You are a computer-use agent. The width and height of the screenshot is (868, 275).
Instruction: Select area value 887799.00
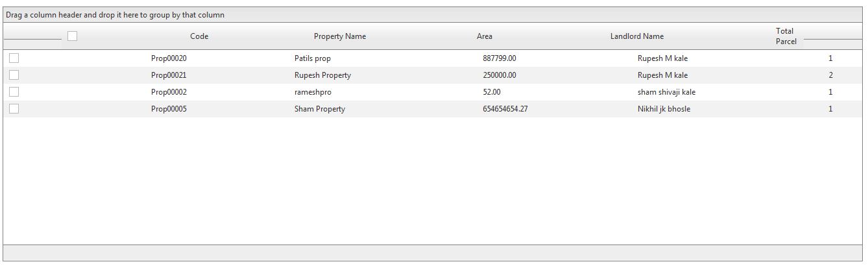(499, 58)
